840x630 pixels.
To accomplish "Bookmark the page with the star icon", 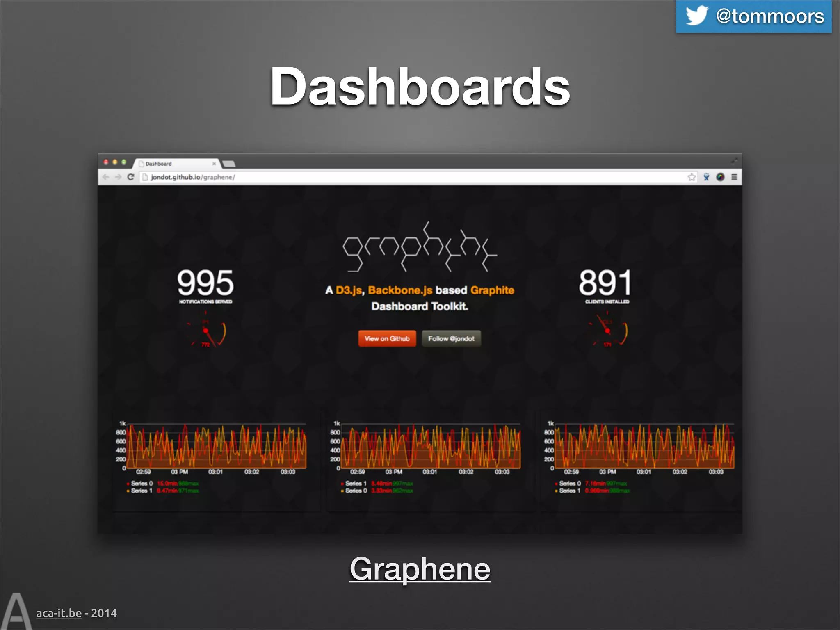I will [x=692, y=177].
